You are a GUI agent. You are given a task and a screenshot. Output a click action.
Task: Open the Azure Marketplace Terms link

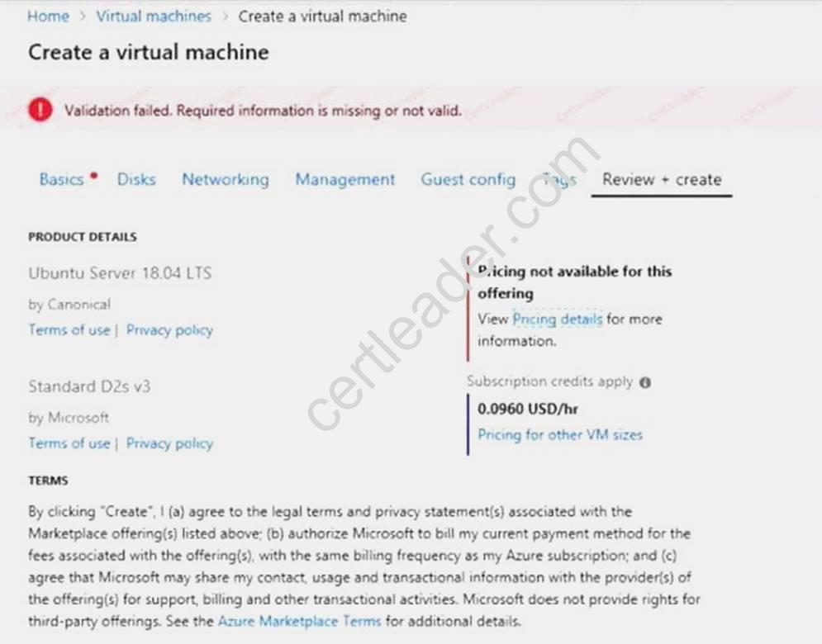tap(299, 621)
